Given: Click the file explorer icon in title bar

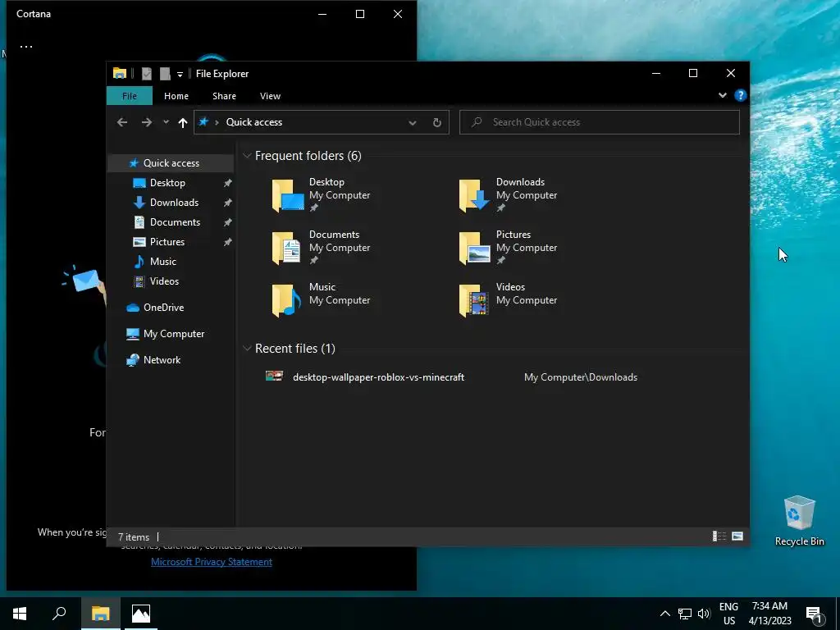Looking at the screenshot, I should pyautogui.click(x=120, y=73).
